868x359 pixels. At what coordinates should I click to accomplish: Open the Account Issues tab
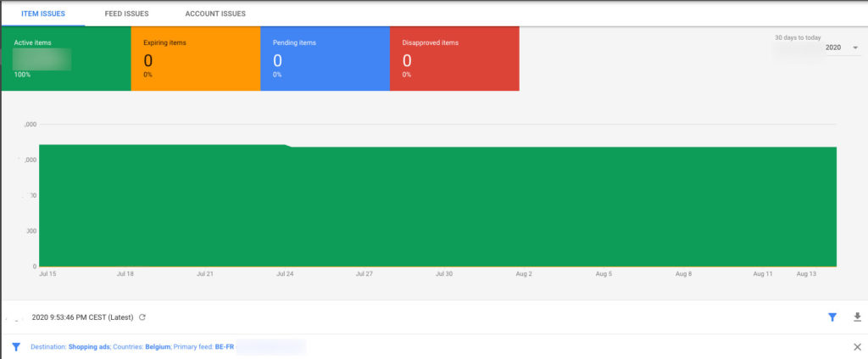click(215, 14)
